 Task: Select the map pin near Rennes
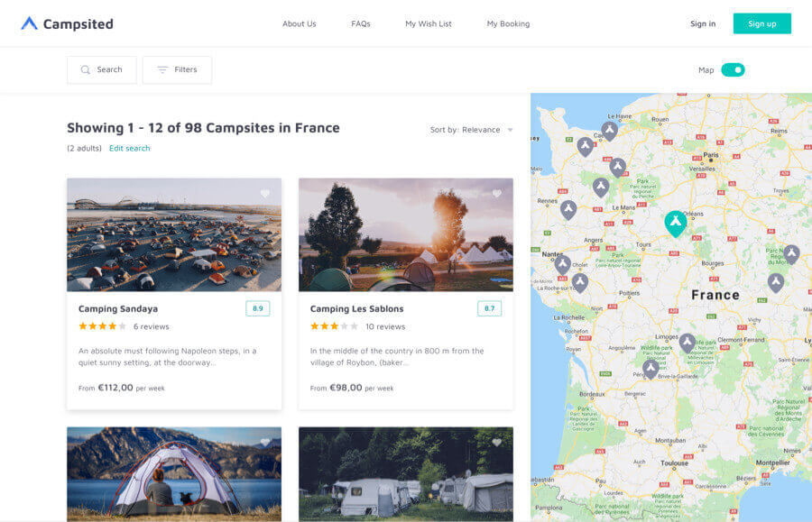click(x=568, y=209)
